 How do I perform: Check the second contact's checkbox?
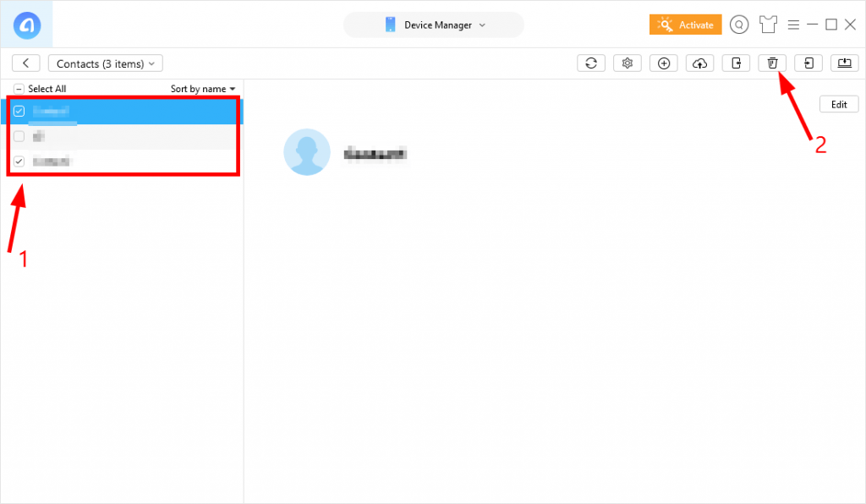[x=19, y=136]
